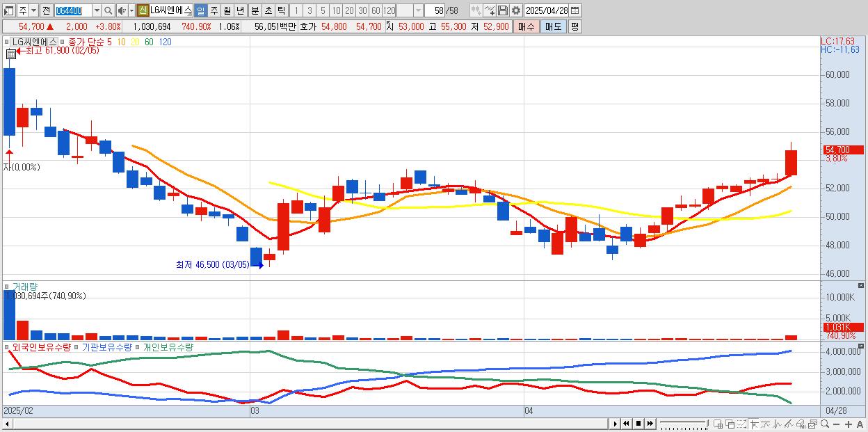
Task: Click the overlapping windows icon at bottom
Action: pos(730,424)
